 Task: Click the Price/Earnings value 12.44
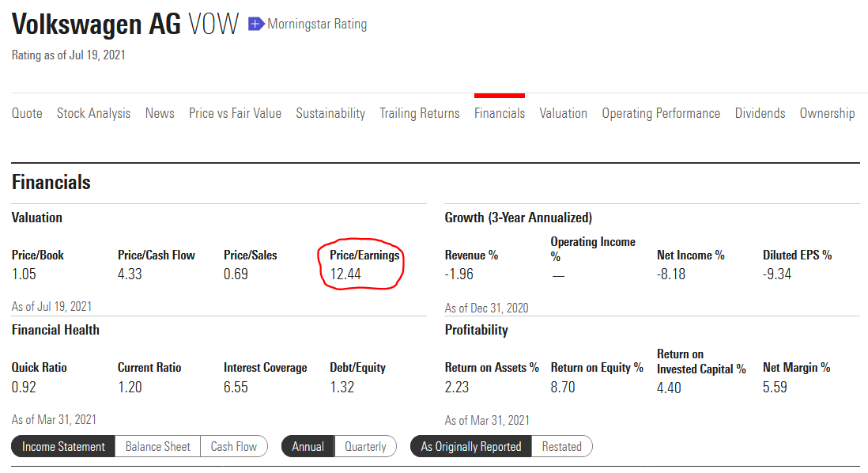click(345, 274)
